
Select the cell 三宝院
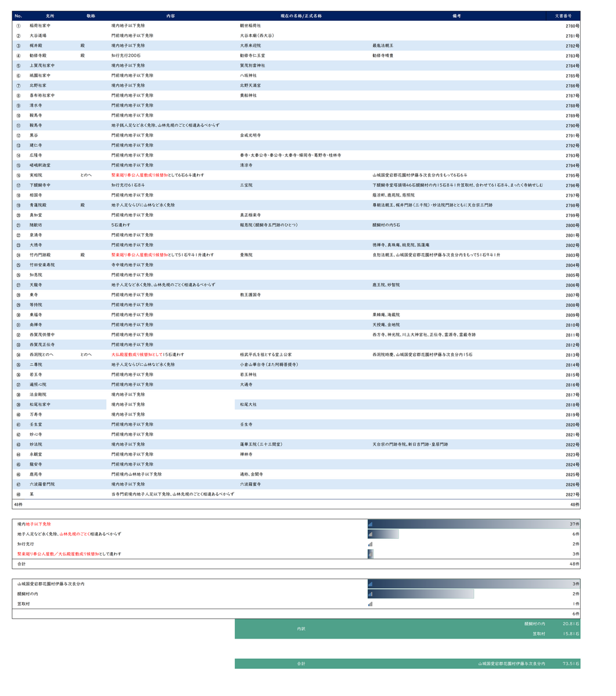247,185
